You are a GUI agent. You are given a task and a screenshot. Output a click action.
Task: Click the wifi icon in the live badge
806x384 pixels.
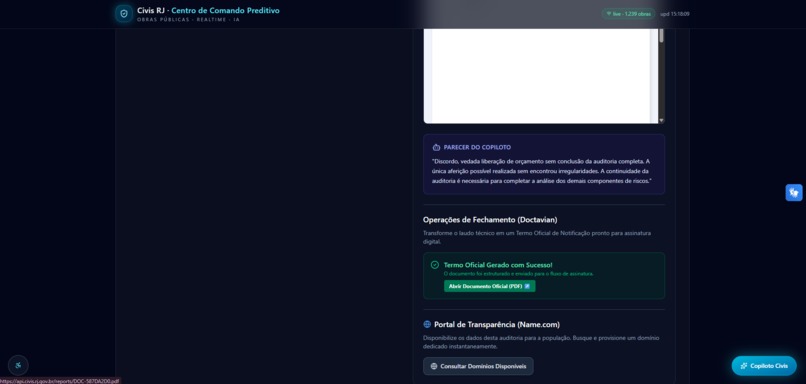pyautogui.click(x=609, y=14)
